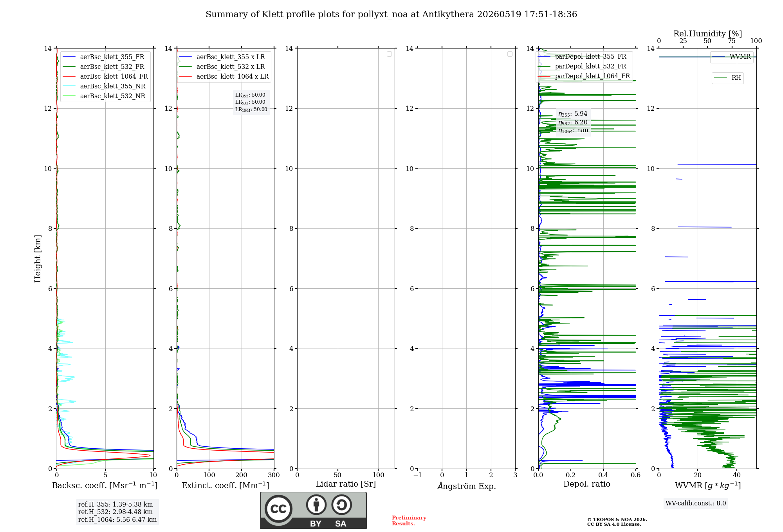The image size is (783, 532).
Task: Click the 'LR355: 50.00' annotation
Action: pyautogui.click(x=250, y=95)
